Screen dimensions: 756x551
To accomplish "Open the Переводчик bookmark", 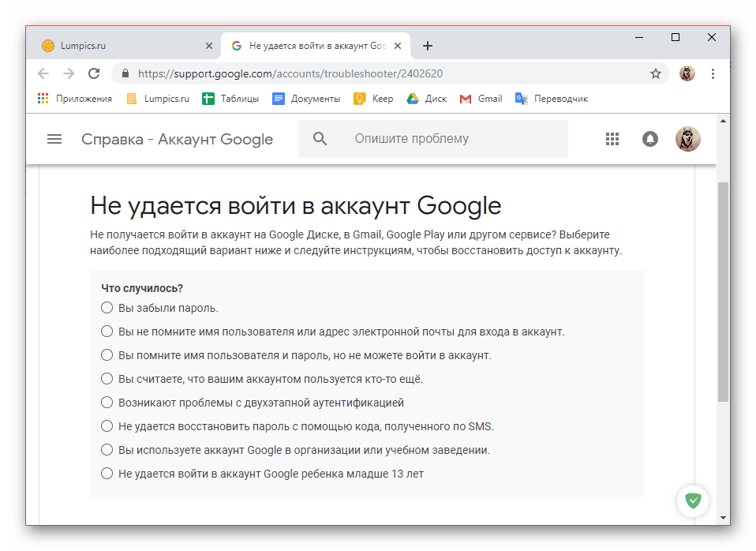I will 552,99.
